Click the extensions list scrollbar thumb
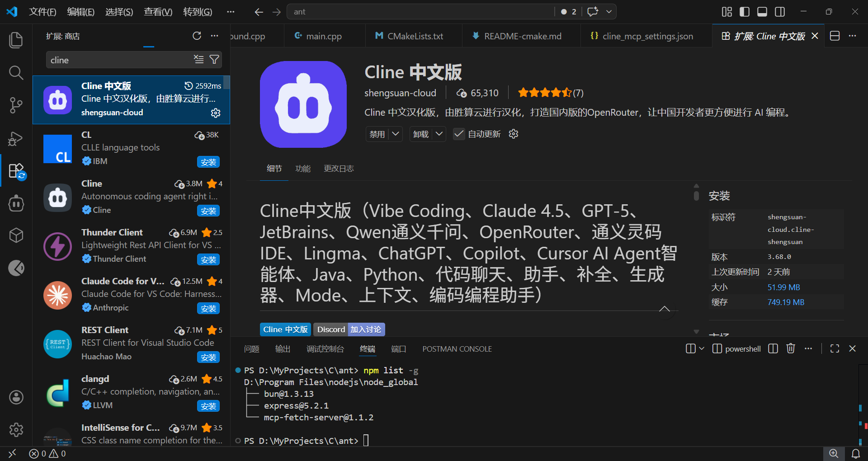 [227, 82]
